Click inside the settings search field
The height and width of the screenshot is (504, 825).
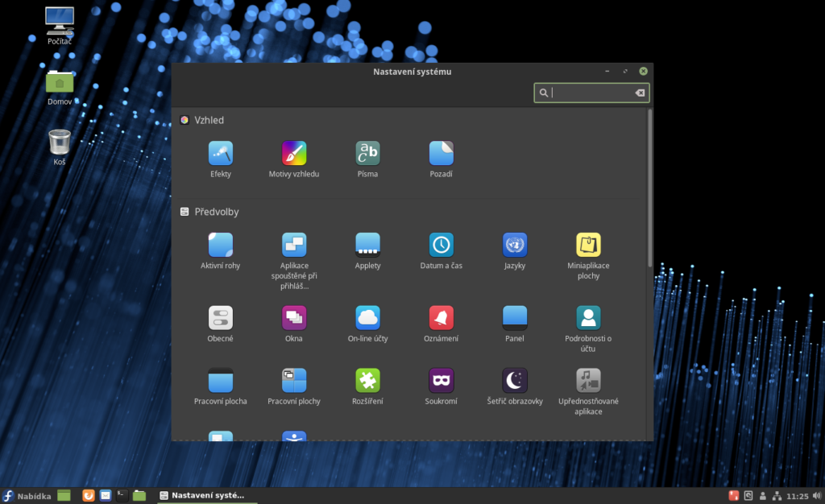click(588, 93)
